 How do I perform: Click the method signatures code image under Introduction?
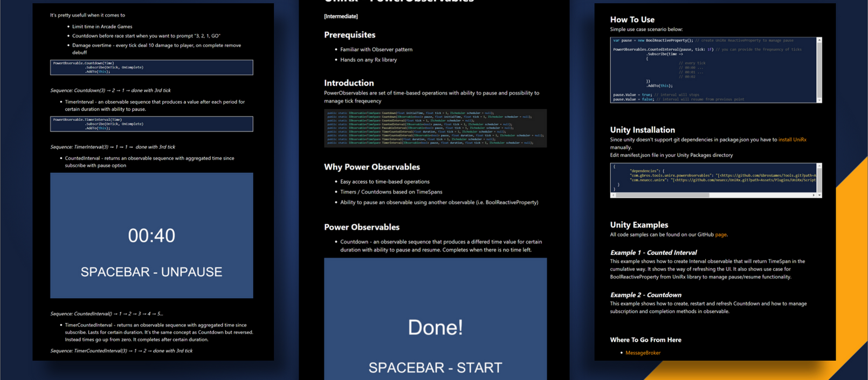[435, 128]
